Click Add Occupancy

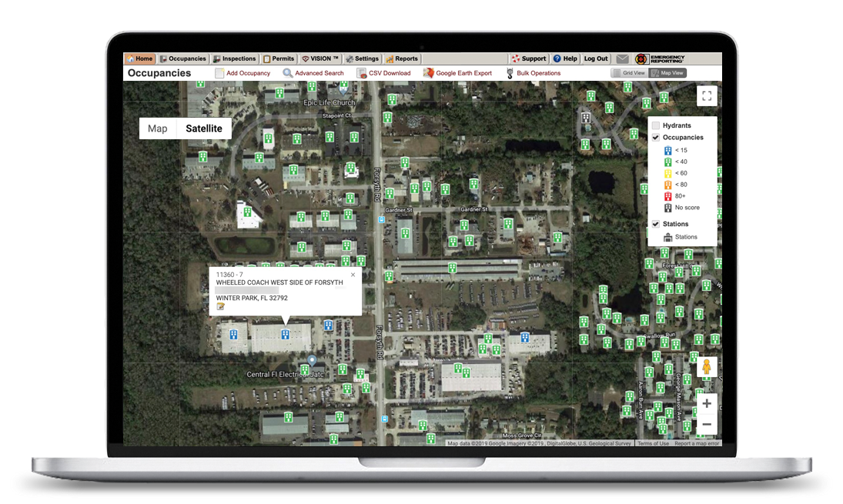(x=243, y=73)
